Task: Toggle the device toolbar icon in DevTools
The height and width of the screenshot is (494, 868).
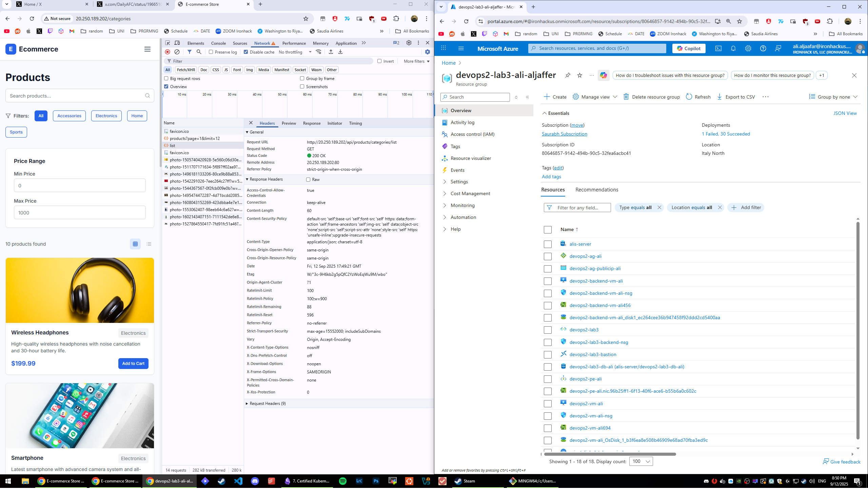Action: [x=177, y=43]
